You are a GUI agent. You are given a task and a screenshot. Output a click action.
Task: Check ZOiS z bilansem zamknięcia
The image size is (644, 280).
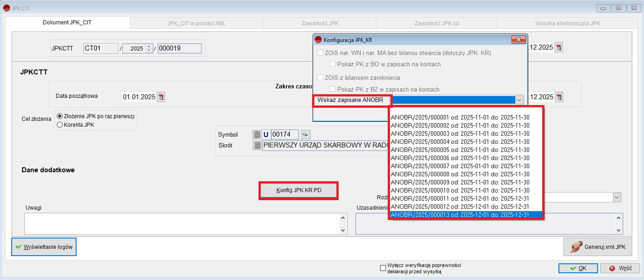321,78
